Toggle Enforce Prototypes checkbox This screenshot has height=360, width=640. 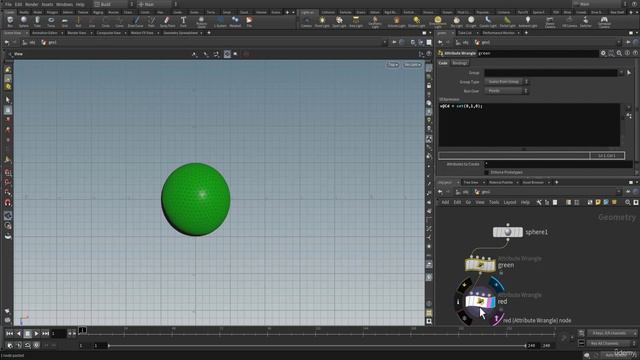coord(487,172)
